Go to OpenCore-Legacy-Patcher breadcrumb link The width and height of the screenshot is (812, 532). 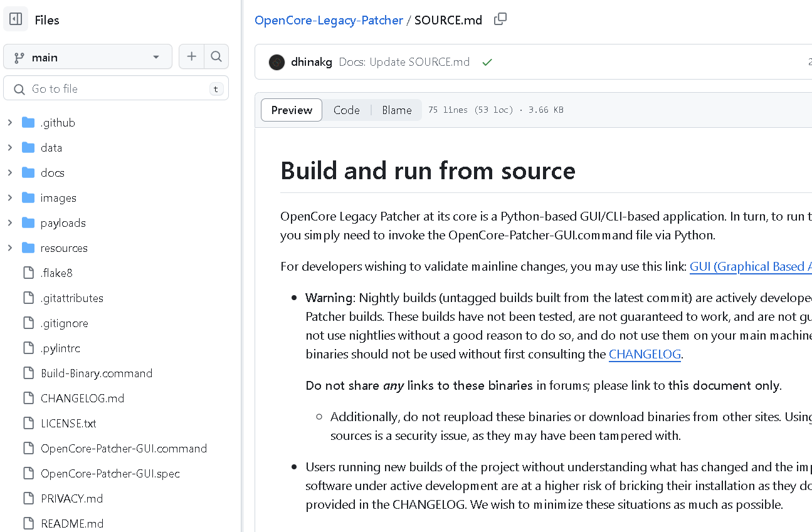[329, 20]
